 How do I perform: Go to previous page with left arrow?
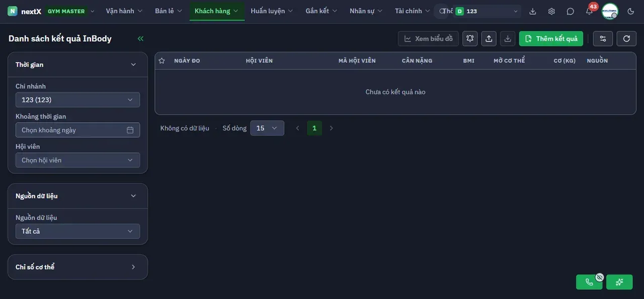point(297,128)
